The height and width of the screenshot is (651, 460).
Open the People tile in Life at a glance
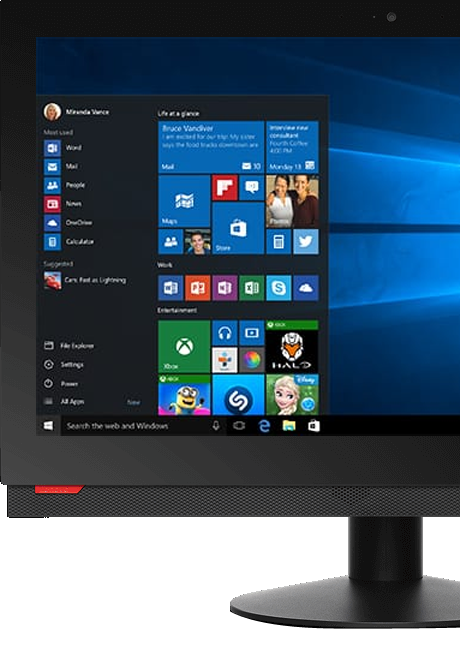(x=171, y=241)
